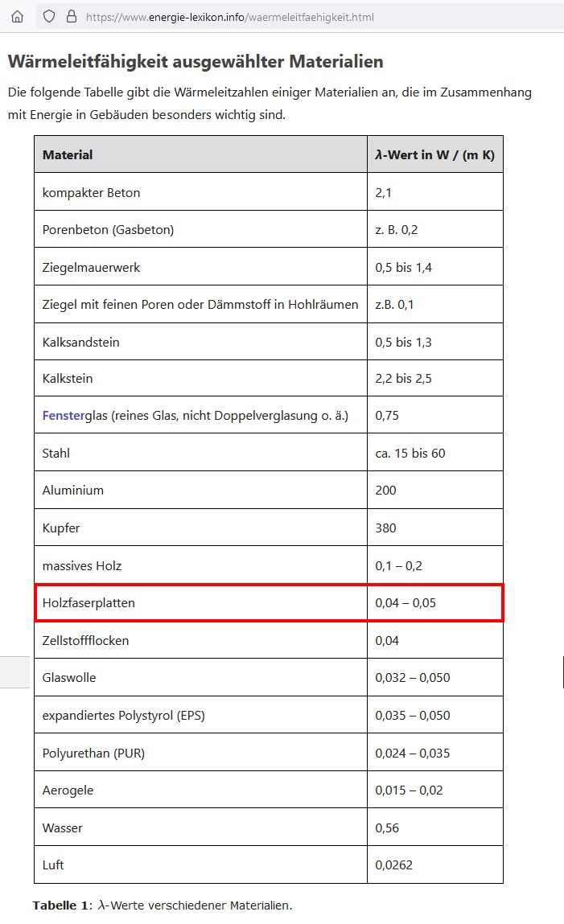Image resolution: width=564 pixels, height=924 pixels.
Task: Click the browser home icon
Action: pyautogui.click(x=18, y=17)
